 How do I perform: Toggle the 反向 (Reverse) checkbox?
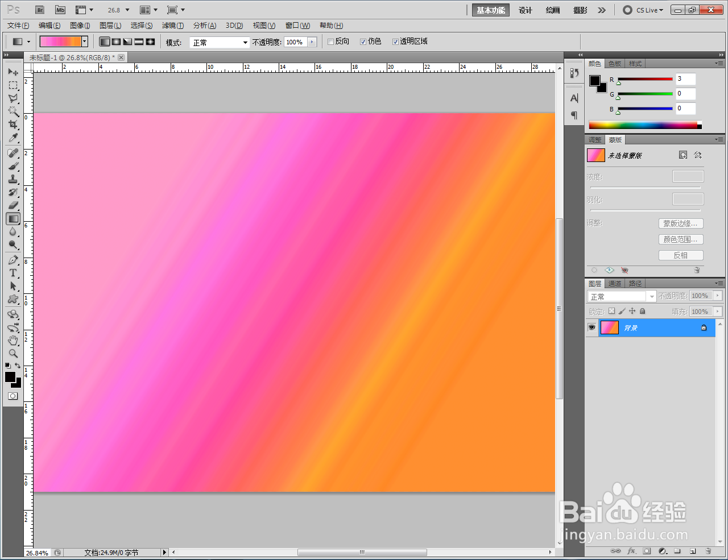pyautogui.click(x=330, y=42)
